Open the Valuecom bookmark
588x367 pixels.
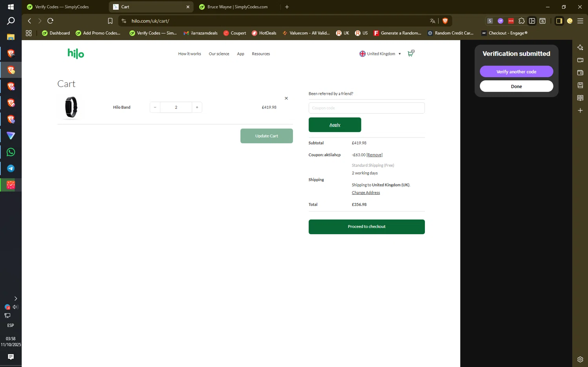point(306,33)
